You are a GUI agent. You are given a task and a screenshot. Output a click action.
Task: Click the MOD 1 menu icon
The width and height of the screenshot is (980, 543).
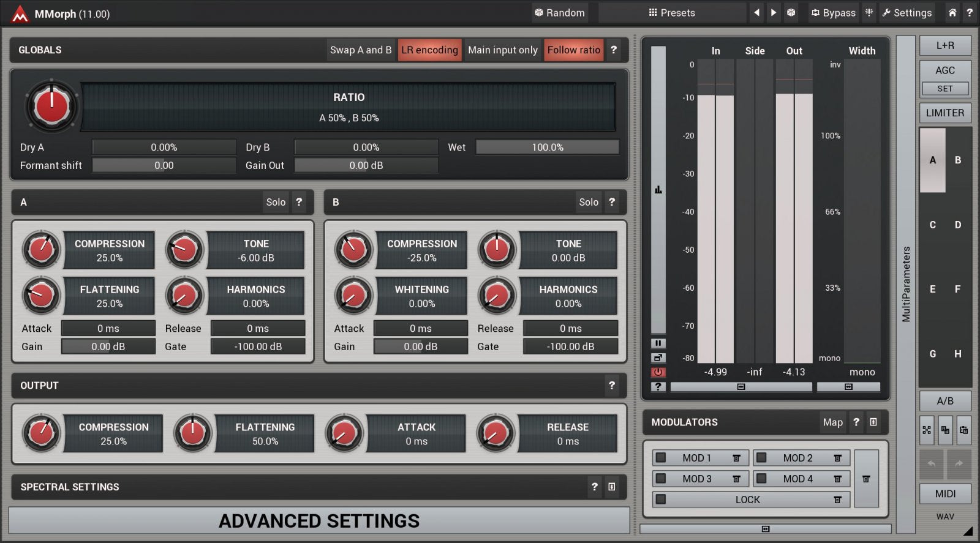[736, 458]
